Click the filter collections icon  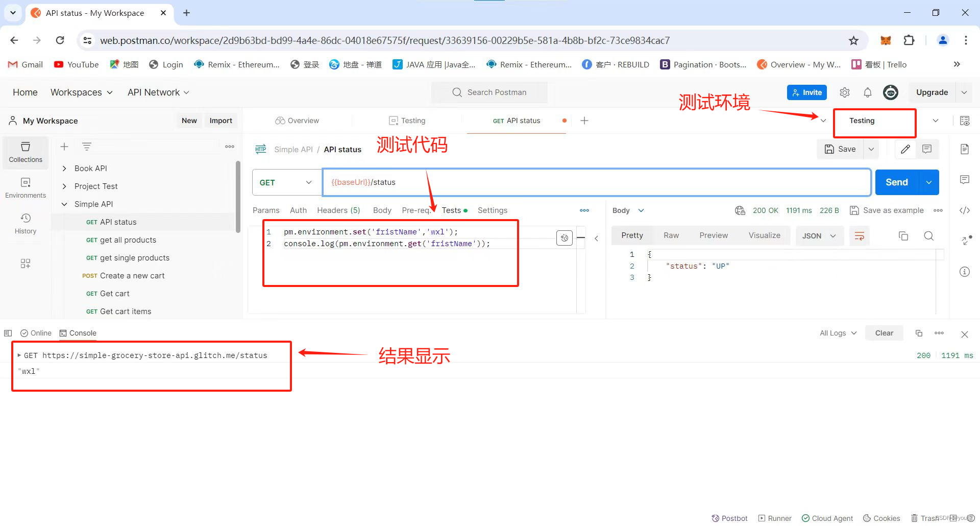87,147
